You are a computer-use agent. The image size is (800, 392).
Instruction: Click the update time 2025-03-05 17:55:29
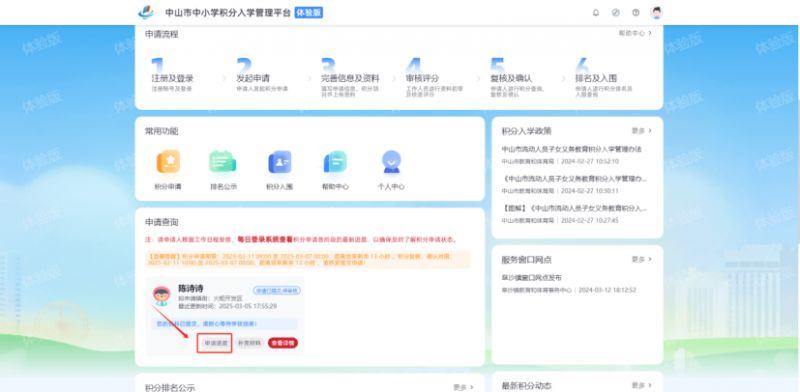248,306
